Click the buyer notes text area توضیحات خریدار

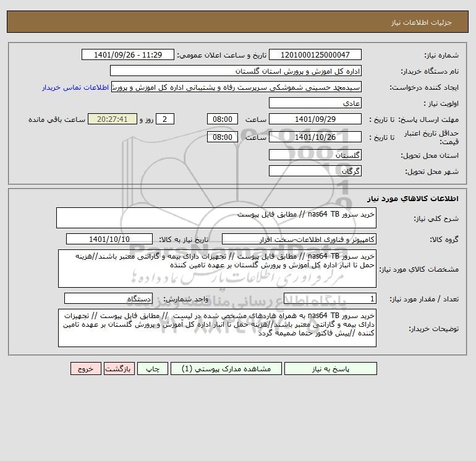(217, 328)
